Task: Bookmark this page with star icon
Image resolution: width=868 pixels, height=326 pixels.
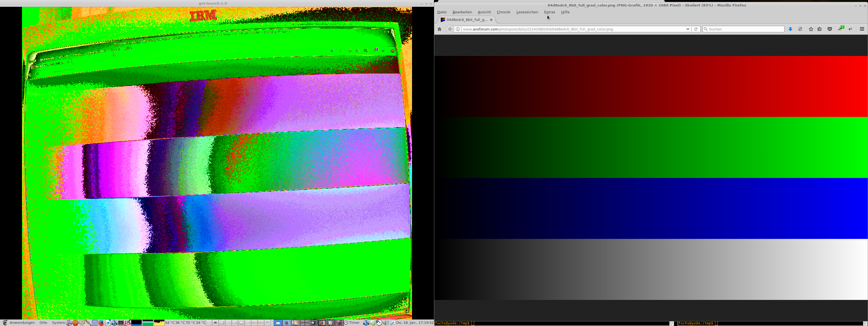Action: [x=811, y=29]
